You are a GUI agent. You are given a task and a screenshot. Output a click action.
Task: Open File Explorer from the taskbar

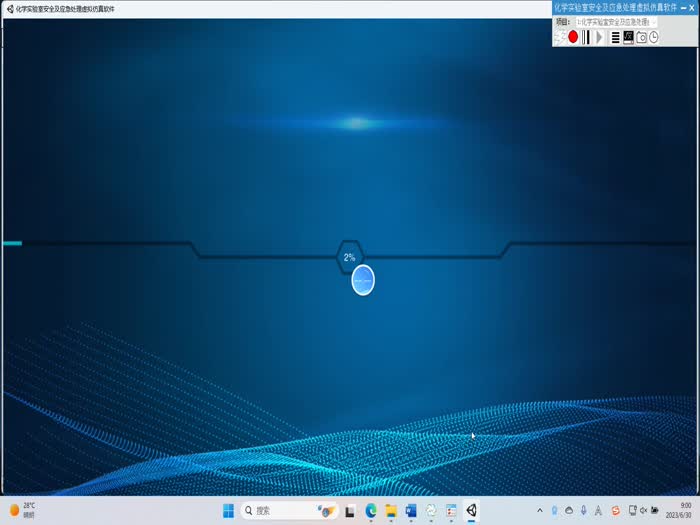pos(391,510)
